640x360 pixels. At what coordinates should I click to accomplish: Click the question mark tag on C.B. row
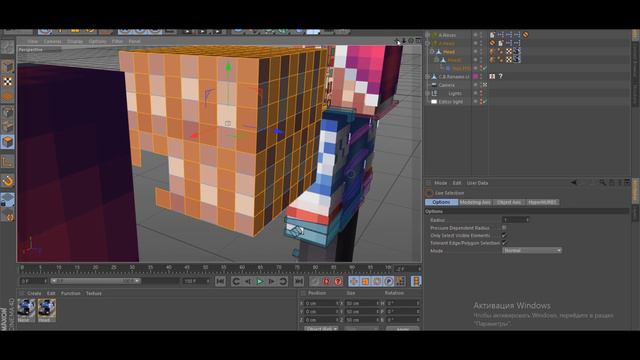(500, 76)
